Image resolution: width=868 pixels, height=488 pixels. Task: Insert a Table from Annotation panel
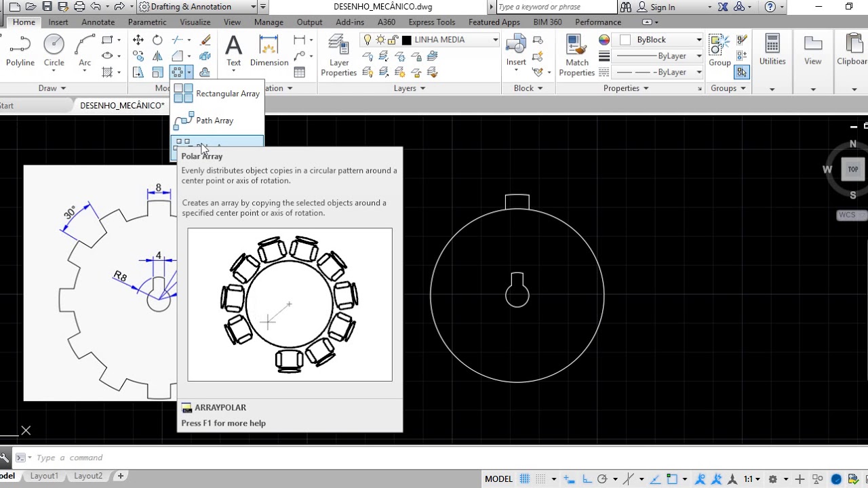point(300,73)
